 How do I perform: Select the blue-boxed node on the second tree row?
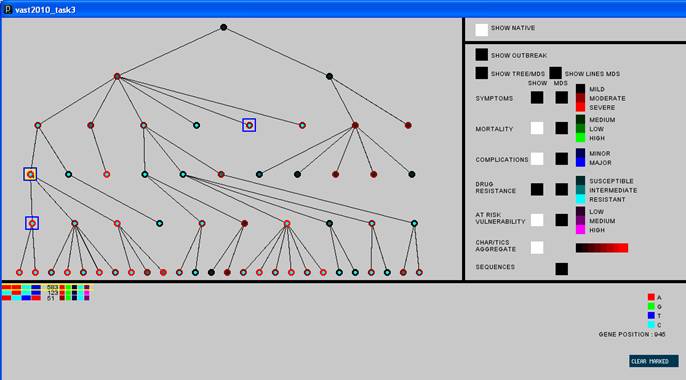click(249, 125)
